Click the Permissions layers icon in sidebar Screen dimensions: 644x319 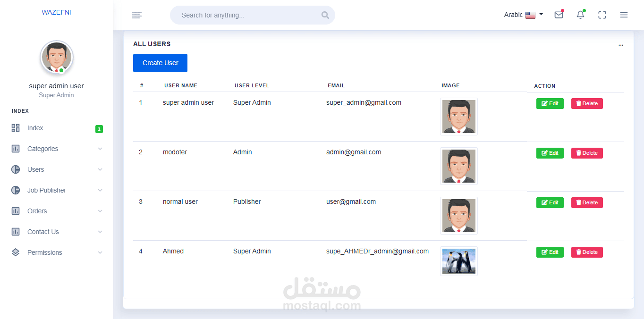coord(16,252)
